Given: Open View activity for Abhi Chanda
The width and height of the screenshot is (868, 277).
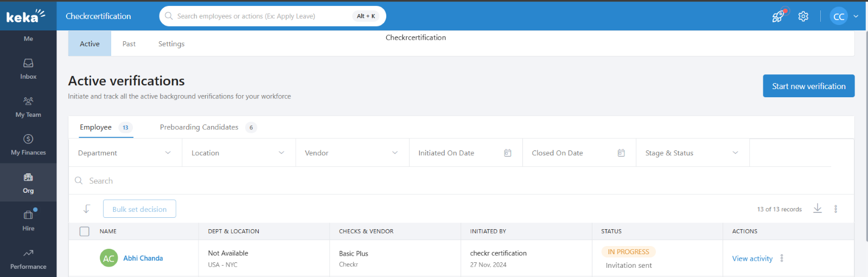Looking at the screenshot, I should 752,259.
